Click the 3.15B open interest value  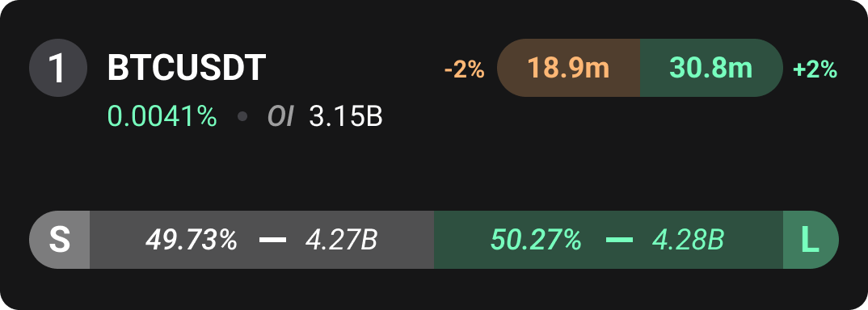pos(346,116)
